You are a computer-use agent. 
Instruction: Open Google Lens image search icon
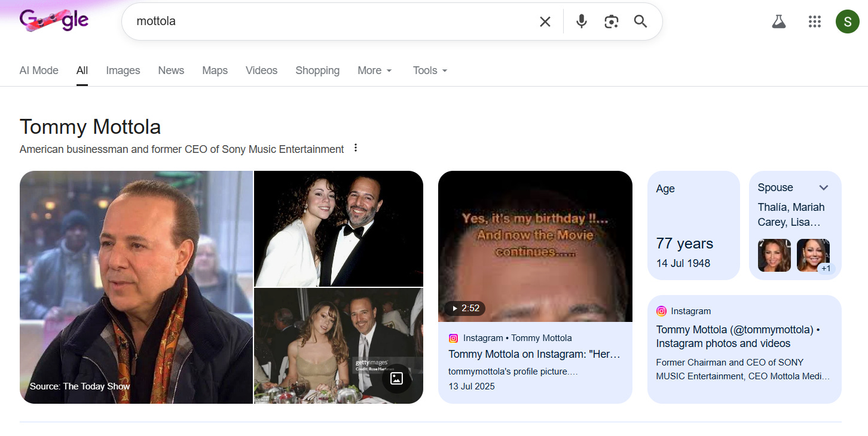[x=611, y=22]
